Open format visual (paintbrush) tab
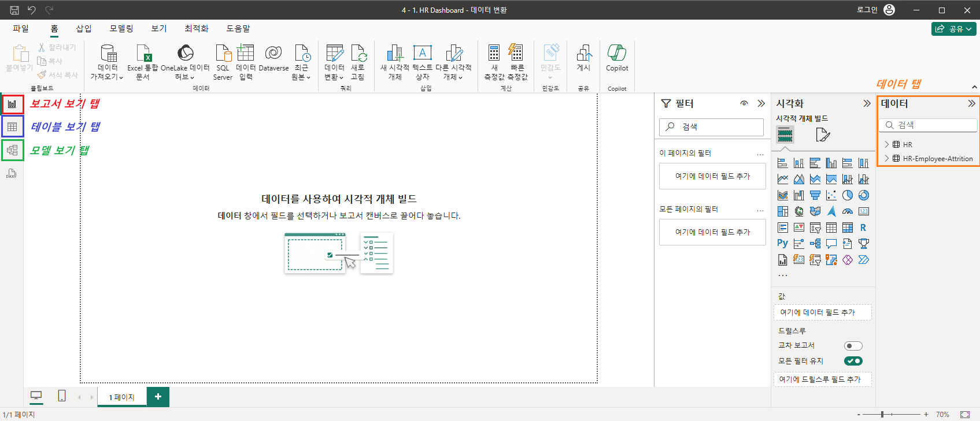Screen dimensions: 980x421 tap(823, 135)
